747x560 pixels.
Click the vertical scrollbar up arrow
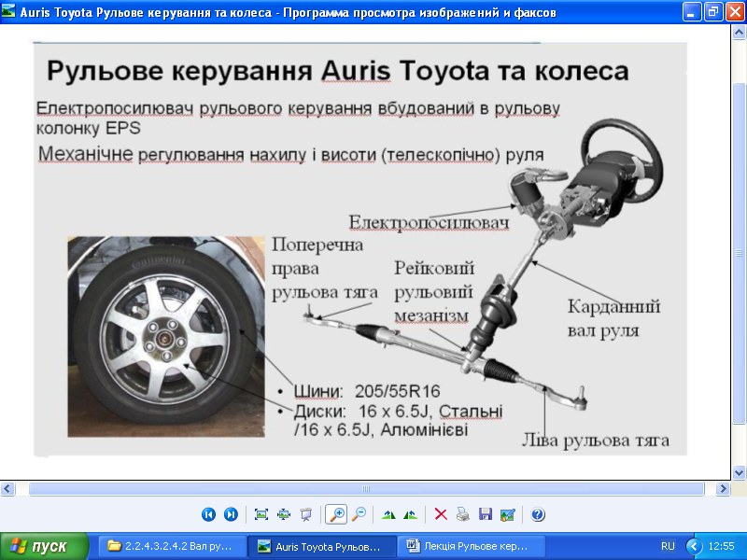739,32
